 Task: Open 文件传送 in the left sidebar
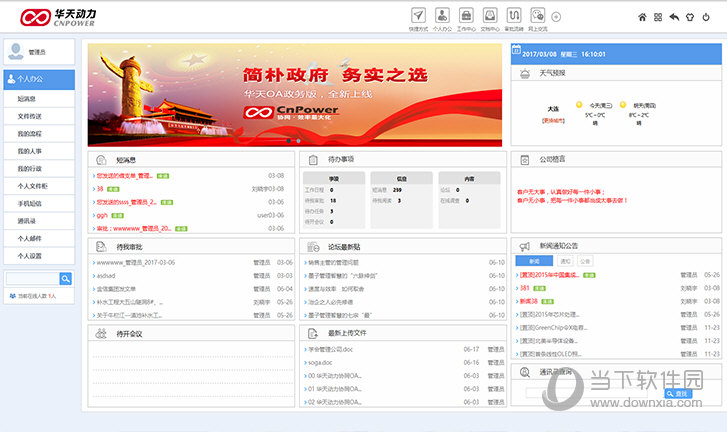[39, 116]
